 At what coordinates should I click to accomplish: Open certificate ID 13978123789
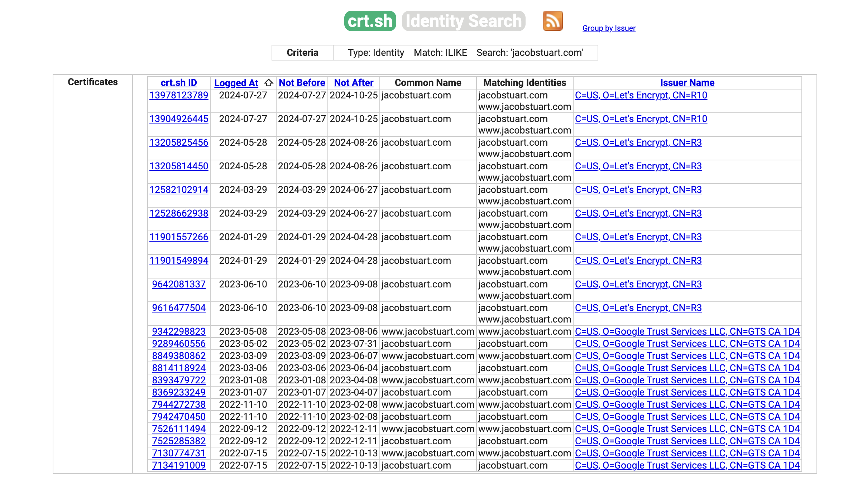[179, 95]
